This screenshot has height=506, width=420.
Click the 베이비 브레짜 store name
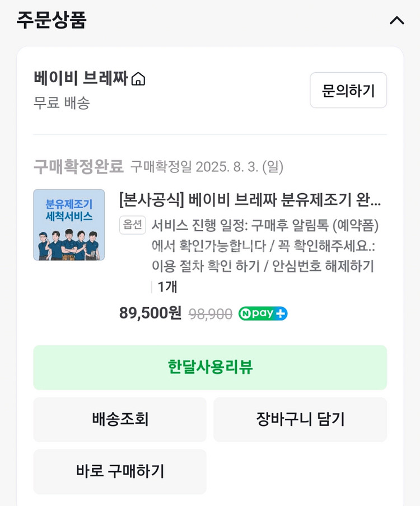point(81,78)
